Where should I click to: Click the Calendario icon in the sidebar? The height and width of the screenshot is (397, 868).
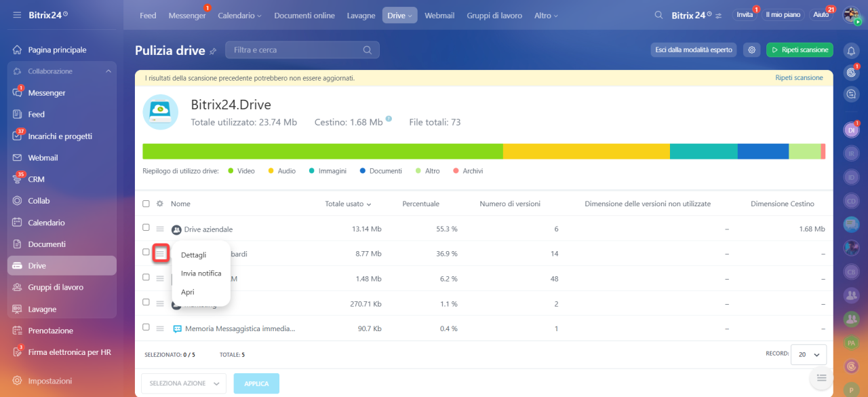point(18,223)
